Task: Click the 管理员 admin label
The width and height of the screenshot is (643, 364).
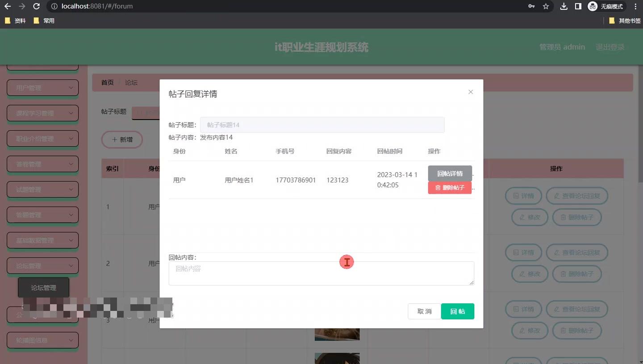Action: tap(562, 47)
